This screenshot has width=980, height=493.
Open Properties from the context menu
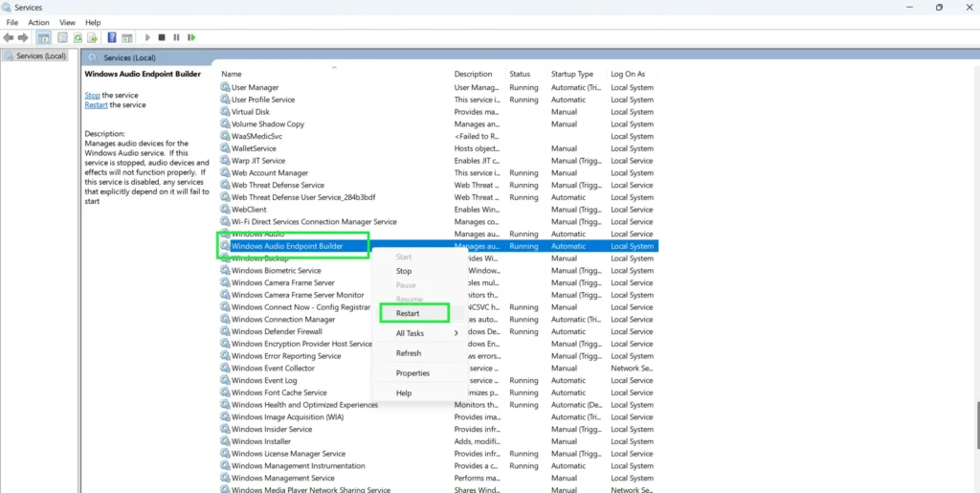tap(413, 373)
